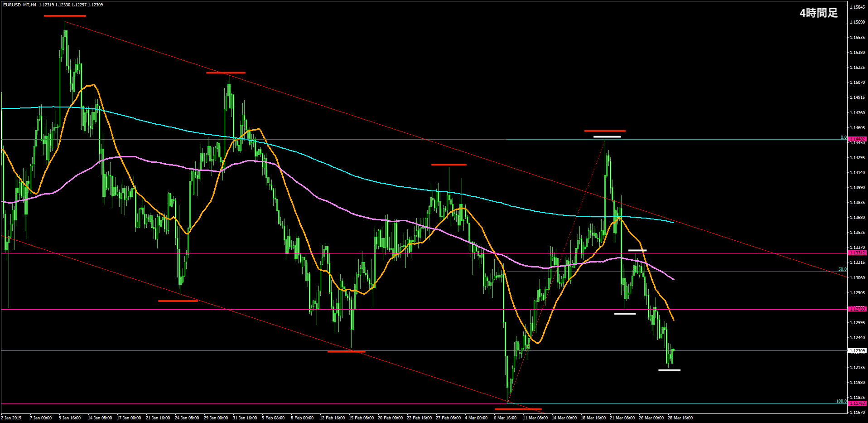Click the 26 Mar 00:00 time label

(x=651, y=418)
